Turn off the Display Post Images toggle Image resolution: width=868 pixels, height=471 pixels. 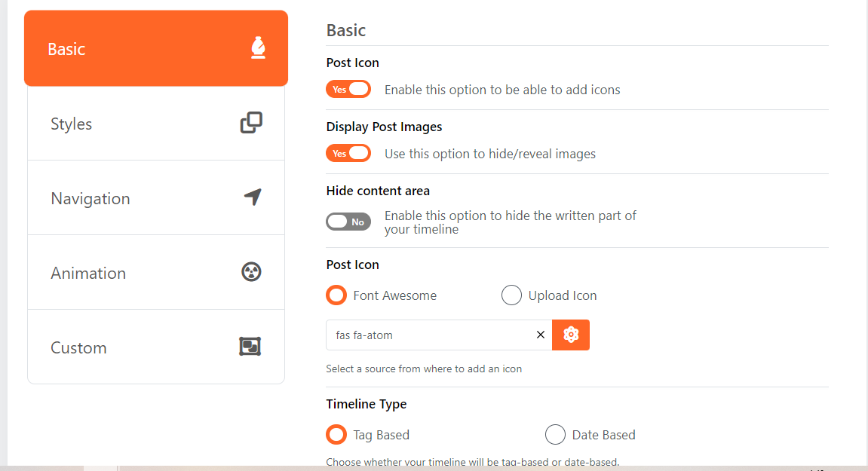348,152
